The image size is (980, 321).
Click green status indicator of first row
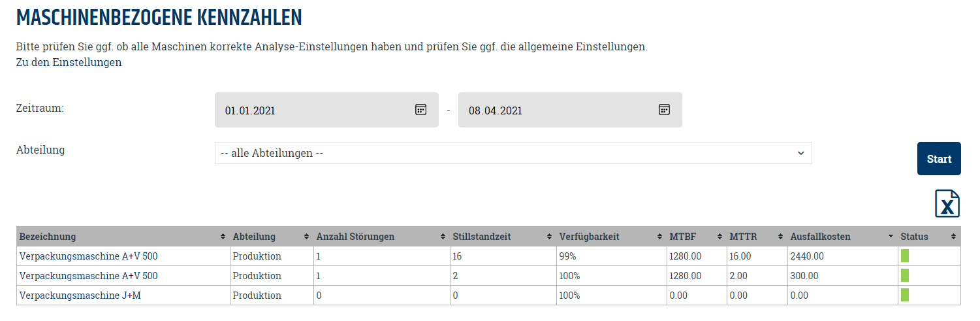tap(905, 256)
